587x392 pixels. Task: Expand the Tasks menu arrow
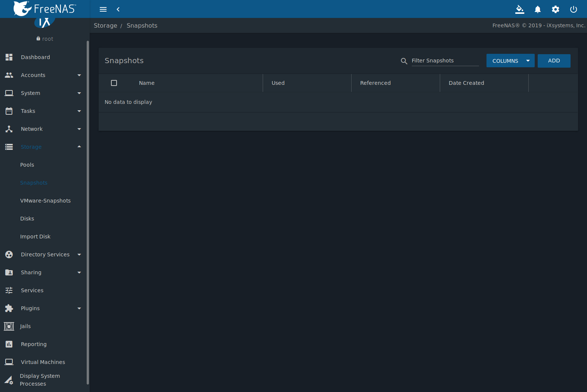[x=79, y=111]
